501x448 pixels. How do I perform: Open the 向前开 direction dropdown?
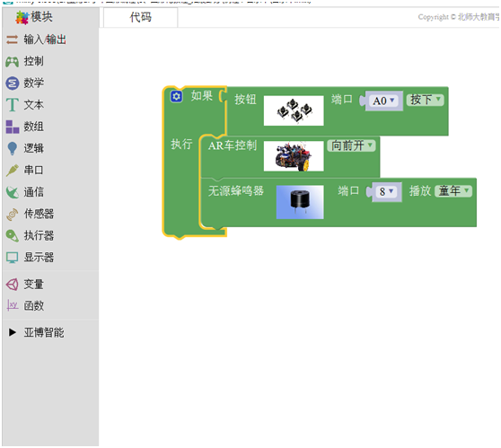tap(351, 145)
